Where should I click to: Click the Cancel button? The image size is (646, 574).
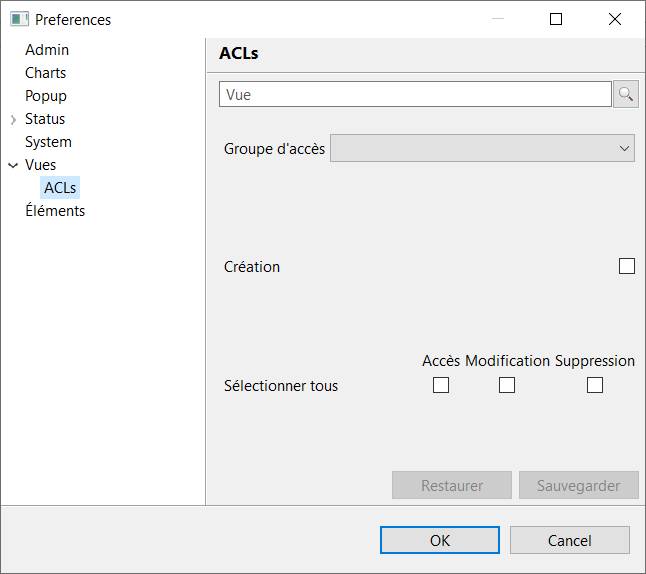click(570, 540)
